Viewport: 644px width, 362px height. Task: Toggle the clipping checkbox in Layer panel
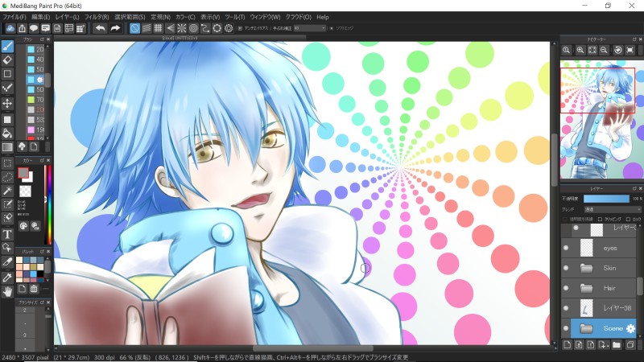coord(601,219)
